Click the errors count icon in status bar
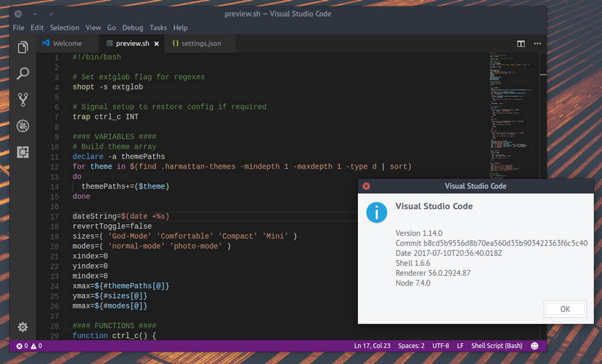Image resolution: width=602 pixels, height=364 pixels. (x=19, y=346)
